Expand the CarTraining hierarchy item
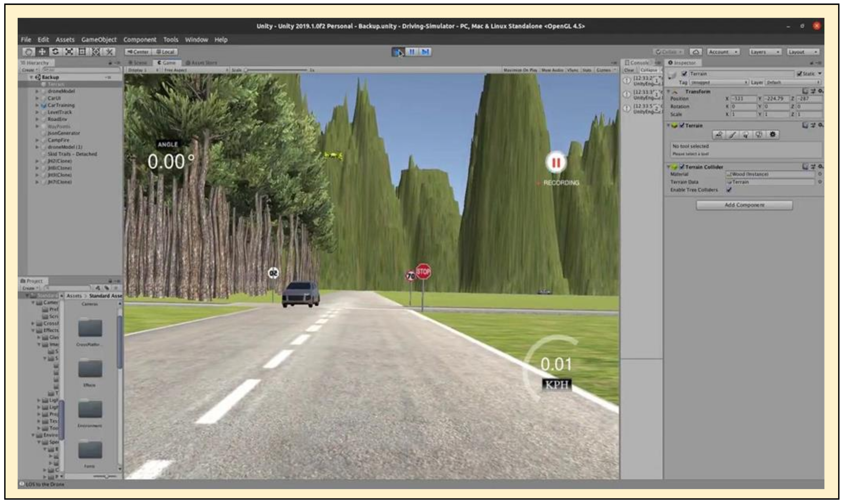 (37, 105)
